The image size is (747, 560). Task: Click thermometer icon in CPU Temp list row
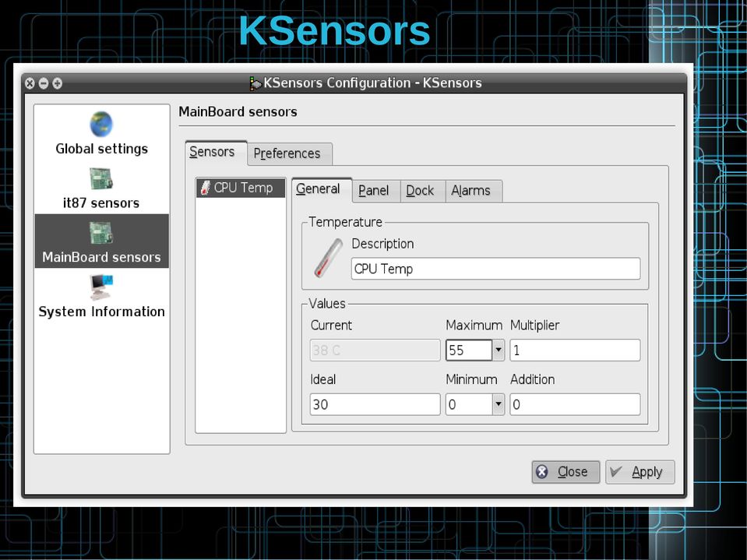click(x=206, y=188)
